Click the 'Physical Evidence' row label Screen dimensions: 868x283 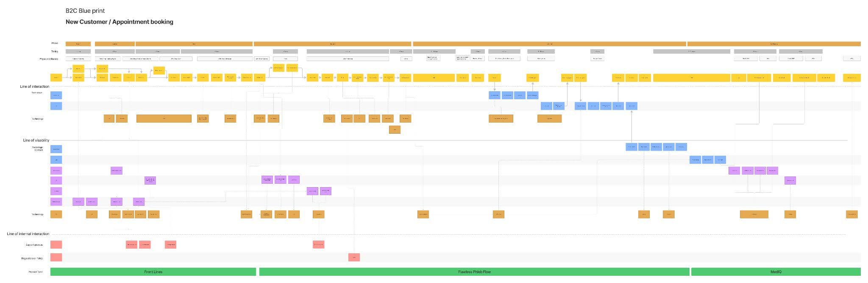coord(49,59)
